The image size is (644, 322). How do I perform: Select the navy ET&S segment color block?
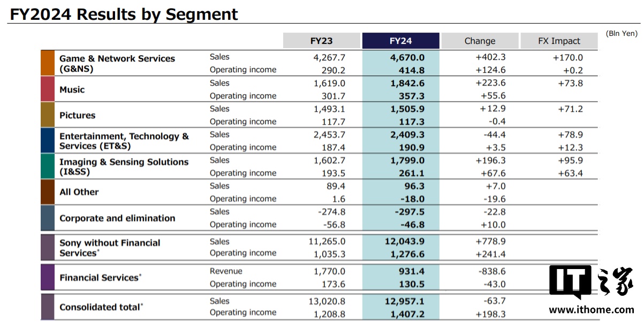click(48, 140)
